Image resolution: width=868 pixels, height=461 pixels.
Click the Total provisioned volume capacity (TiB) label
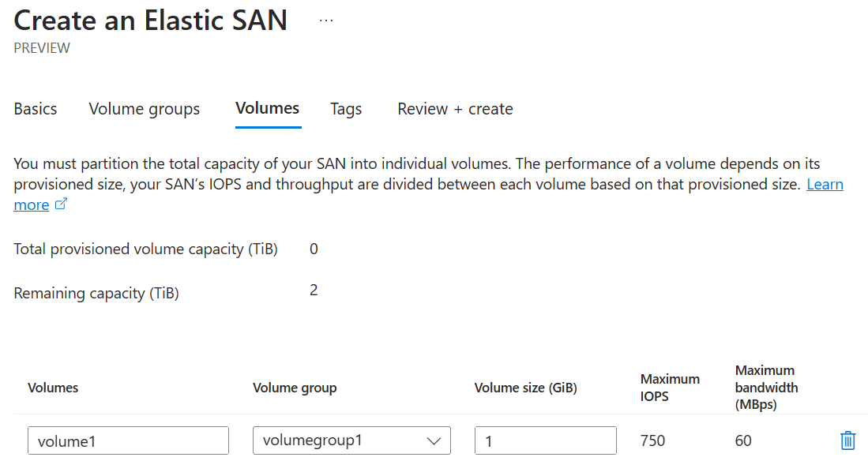[145, 249]
